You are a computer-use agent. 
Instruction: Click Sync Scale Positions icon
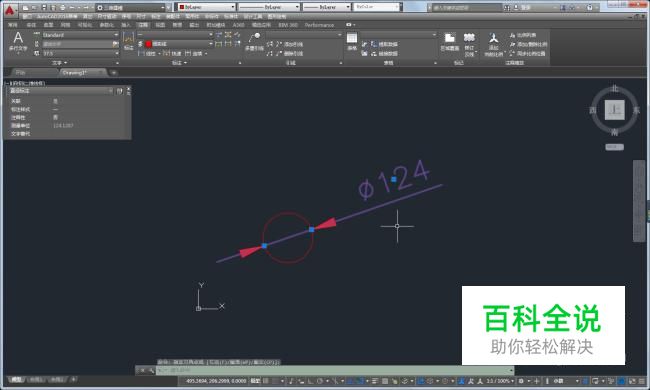(x=513, y=53)
